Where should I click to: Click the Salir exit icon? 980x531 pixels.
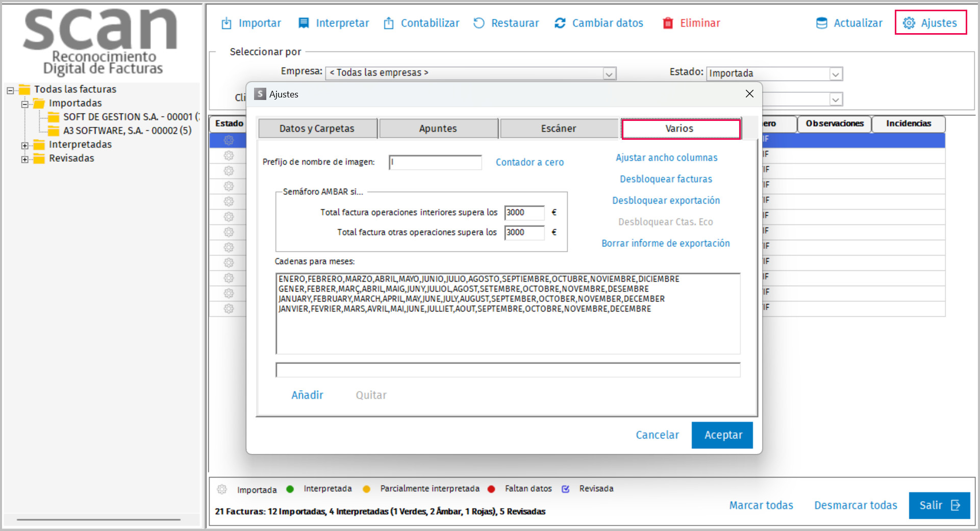956,505
